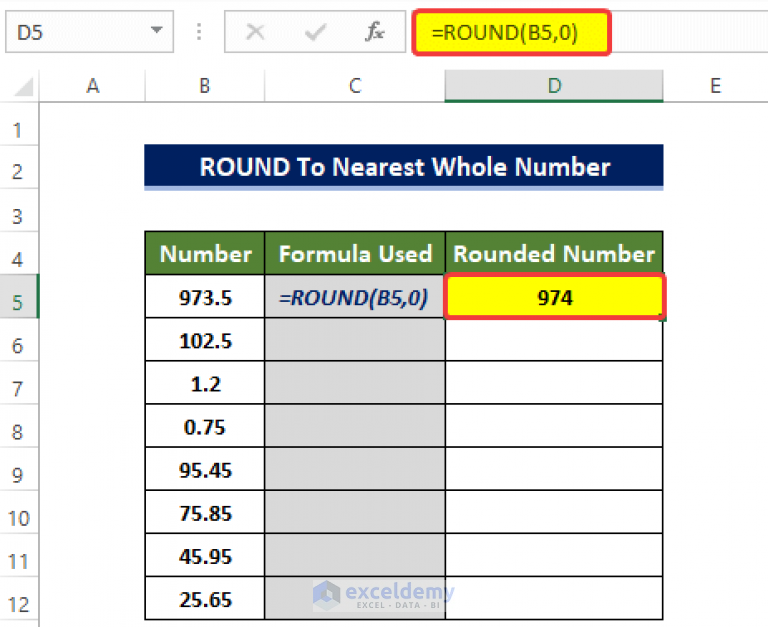Image resolution: width=768 pixels, height=627 pixels.
Task: Select column C header
Action: 355,86
